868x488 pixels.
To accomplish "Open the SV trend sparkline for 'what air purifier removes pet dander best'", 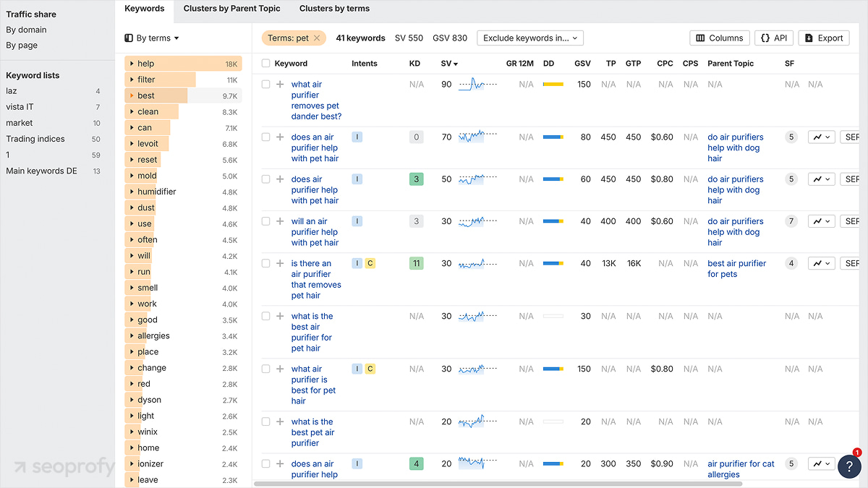I will coord(477,85).
